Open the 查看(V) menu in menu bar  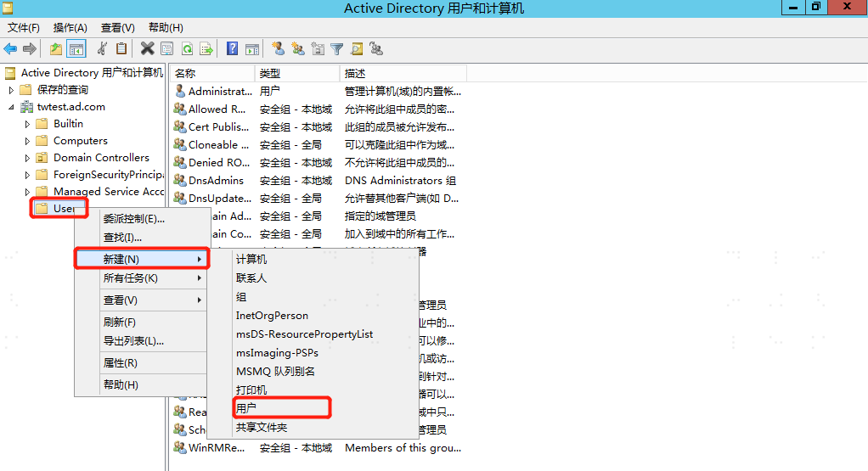118,28
